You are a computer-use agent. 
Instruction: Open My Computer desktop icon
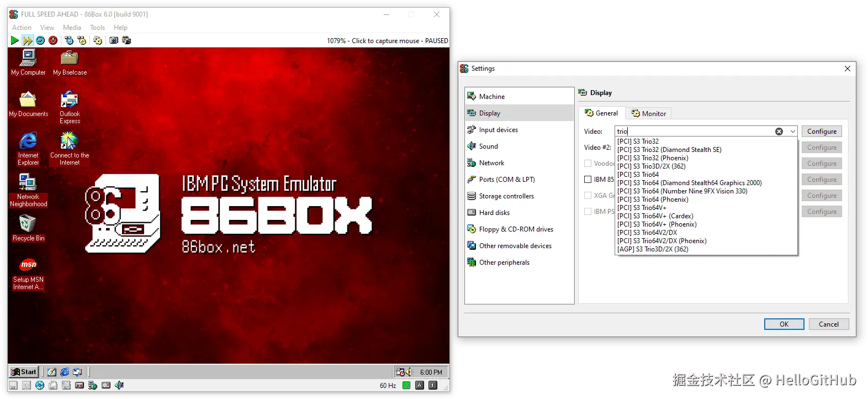click(28, 62)
